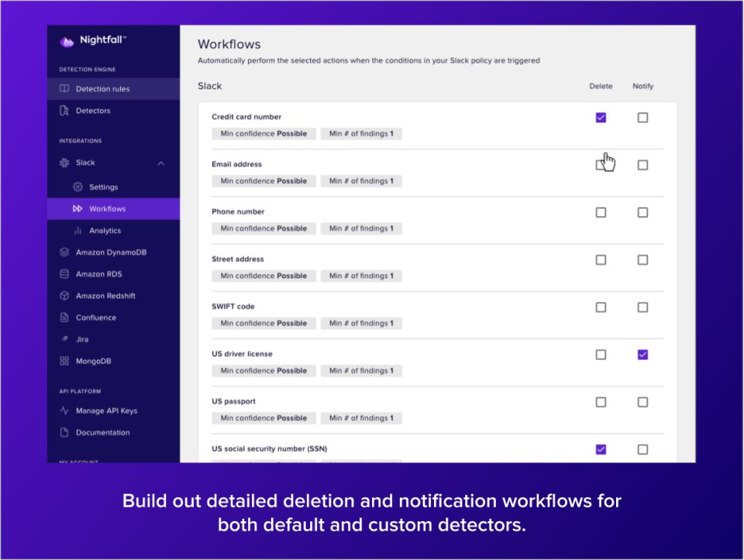Click the Analytics bar chart icon
Screen dimensions: 744x560
[77, 231]
